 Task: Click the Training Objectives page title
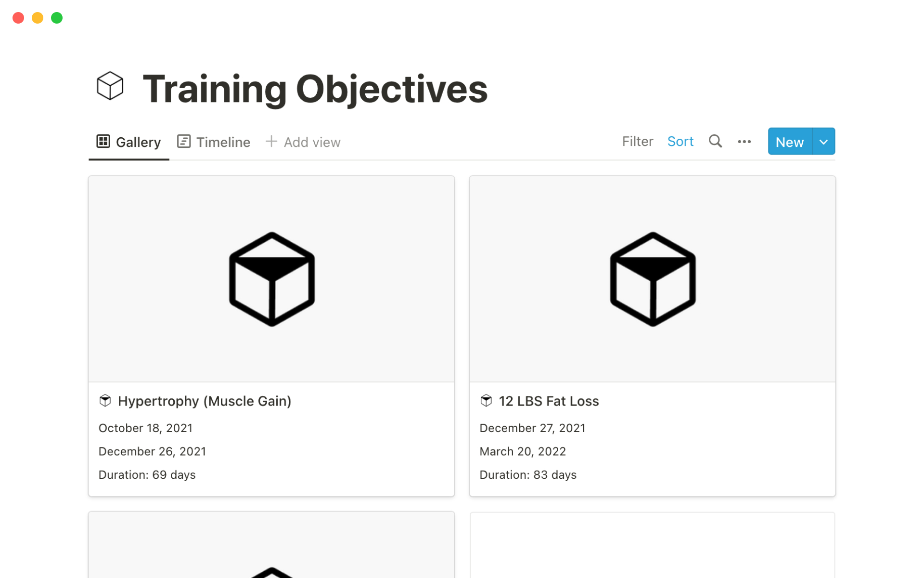pyautogui.click(x=315, y=89)
